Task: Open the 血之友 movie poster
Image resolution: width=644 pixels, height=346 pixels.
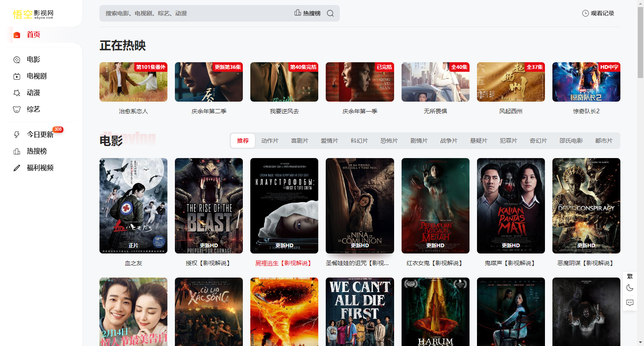Action: coord(133,206)
